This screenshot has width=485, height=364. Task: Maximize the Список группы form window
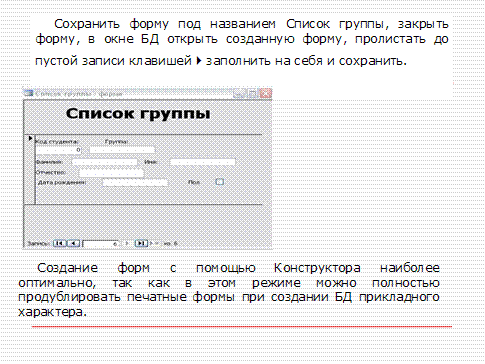coord(252,94)
